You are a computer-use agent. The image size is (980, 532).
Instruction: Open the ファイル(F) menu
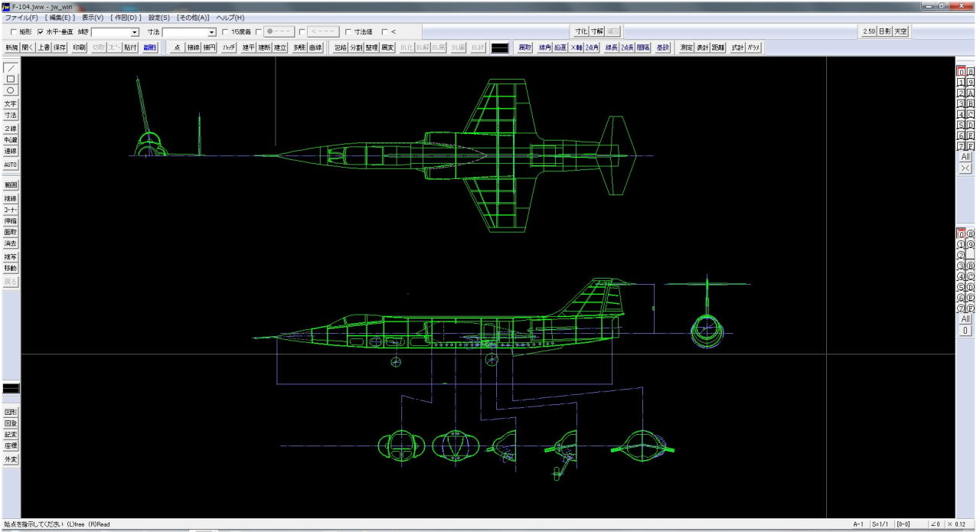(21, 18)
